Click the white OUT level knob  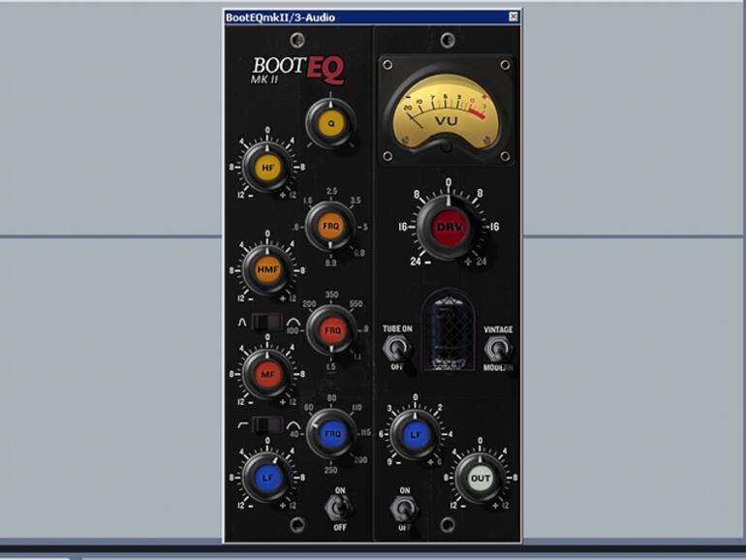[480, 478]
